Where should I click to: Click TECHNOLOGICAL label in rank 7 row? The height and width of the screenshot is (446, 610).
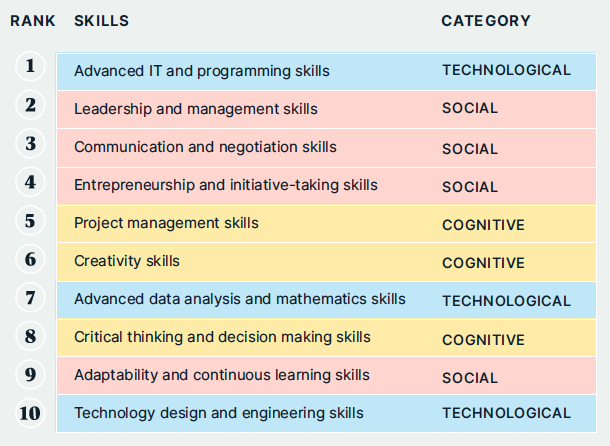506,301
